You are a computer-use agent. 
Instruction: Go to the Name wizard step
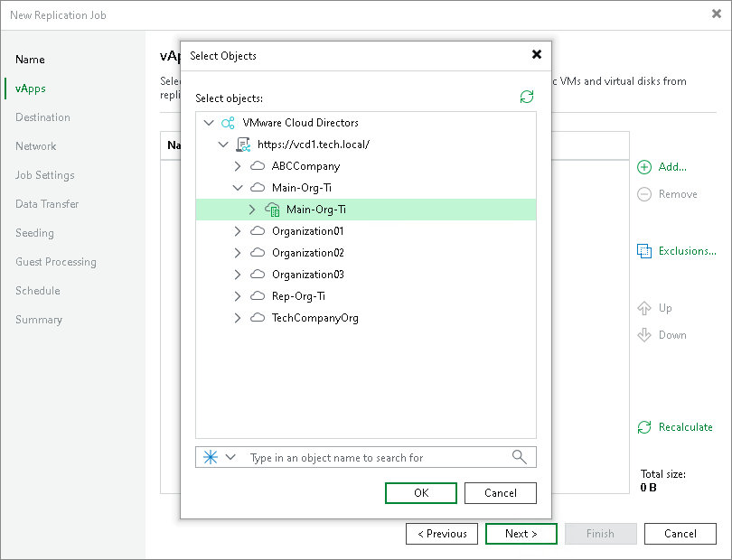tap(30, 60)
